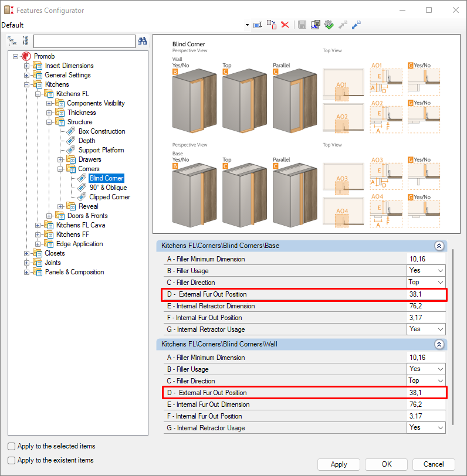Click the gear with green checkmark icon

[x=329, y=25]
